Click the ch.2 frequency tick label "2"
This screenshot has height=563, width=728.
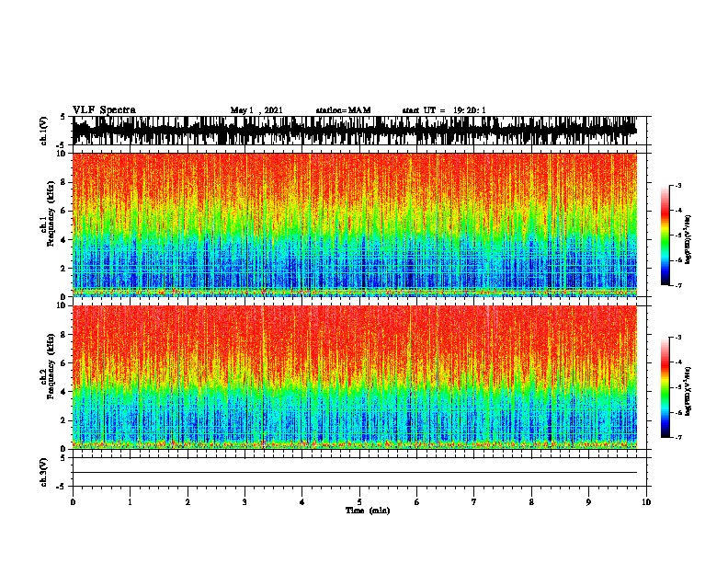(64, 420)
